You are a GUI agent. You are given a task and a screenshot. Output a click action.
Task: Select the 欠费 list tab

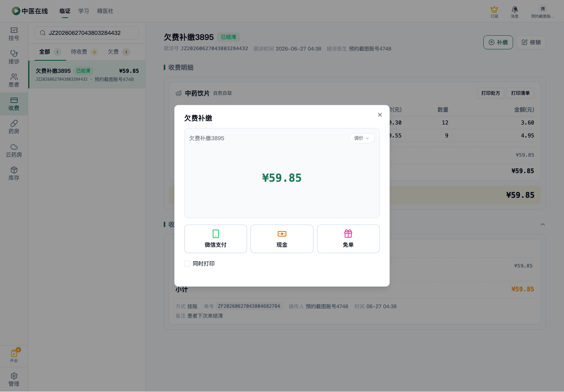click(119, 52)
